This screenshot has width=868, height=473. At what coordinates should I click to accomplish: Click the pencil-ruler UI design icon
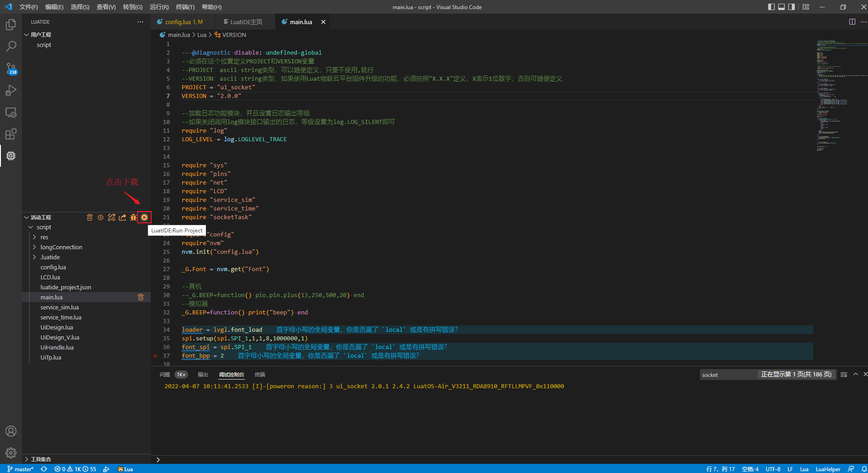pos(112,217)
